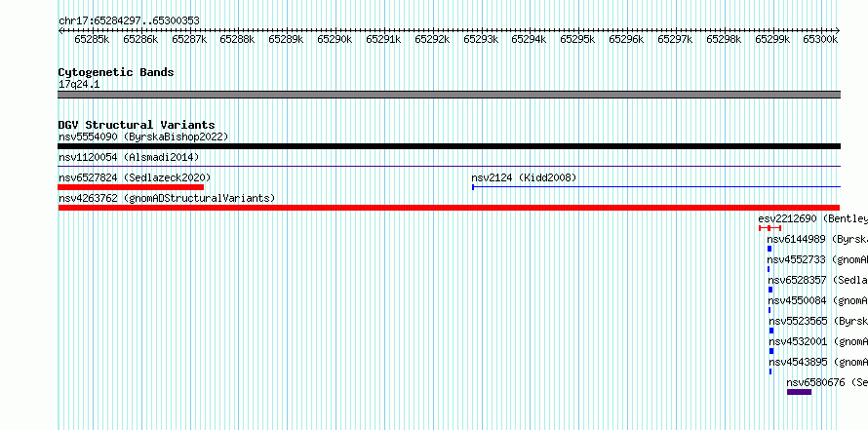Open the nsv6580676 variant label
The height and width of the screenshot is (430, 868).
click(827, 382)
